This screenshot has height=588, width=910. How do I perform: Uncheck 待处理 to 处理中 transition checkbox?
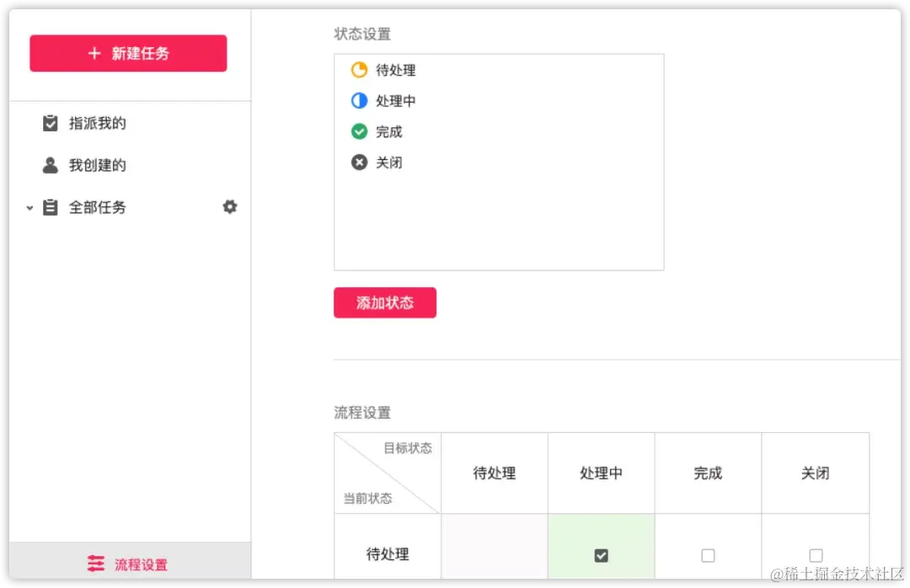point(601,555)
